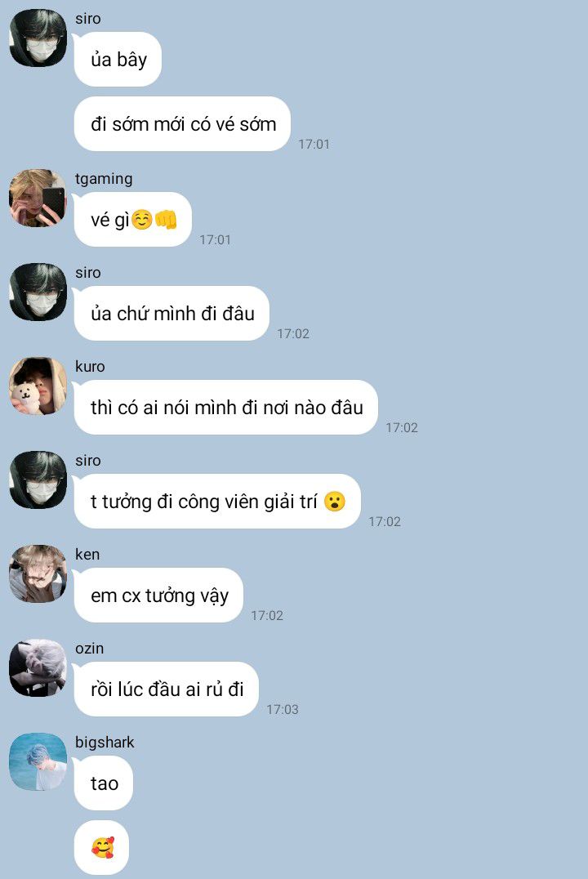Image resolution: width=588 pixels, height=879 pixels.
Task: Select ozin's message 'rồi lúc đầu ai rủ đi'
Action: pos(167,689)
